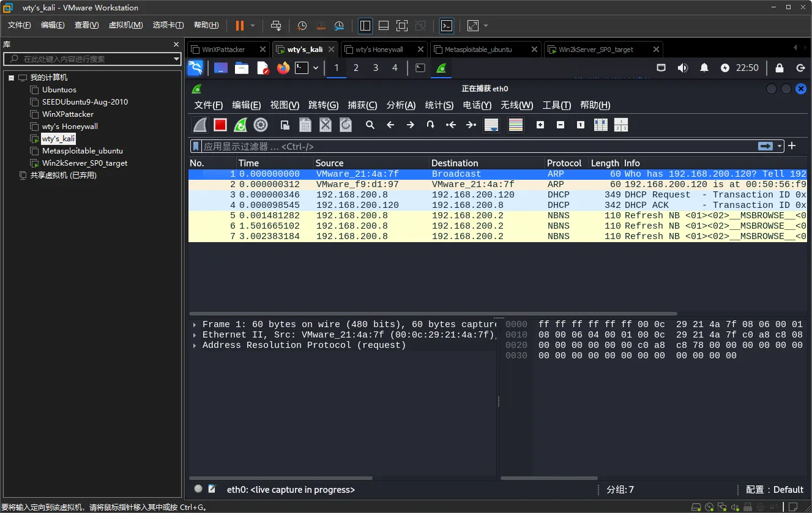
Task: Open the library search dropdown arrow
Action: (x=176, y=59)
